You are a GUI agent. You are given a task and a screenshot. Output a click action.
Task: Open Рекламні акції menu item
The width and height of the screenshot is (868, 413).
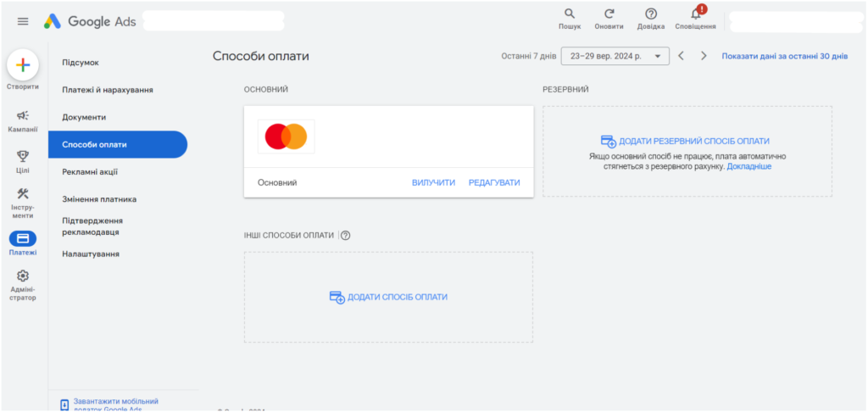[x=90, y=172]
